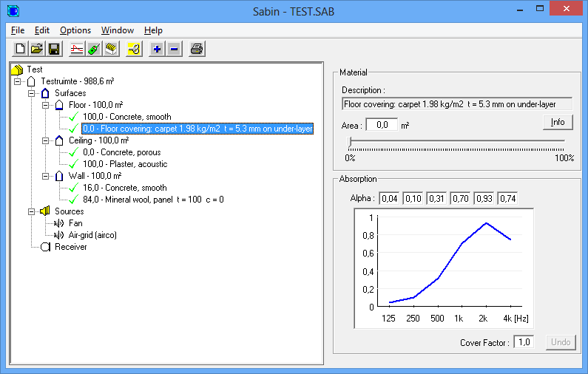
Task: Click the Description text field
Action: click(x=457, y=104)
